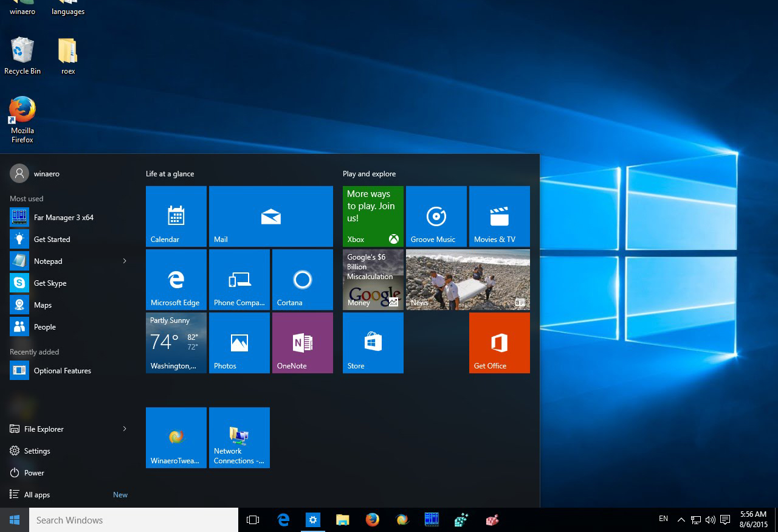778x532 pixels.
Task: Select the Mozilla Firefox desktop shortcut
Action: click(22, 120)
